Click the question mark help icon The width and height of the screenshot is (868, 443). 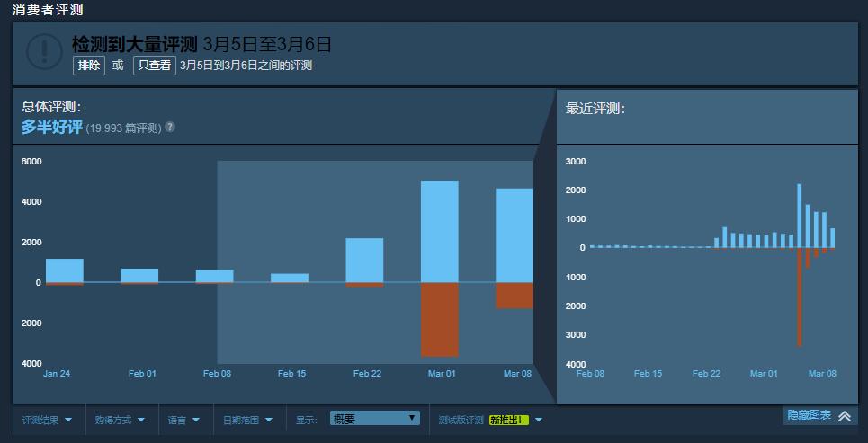point(170,127)
